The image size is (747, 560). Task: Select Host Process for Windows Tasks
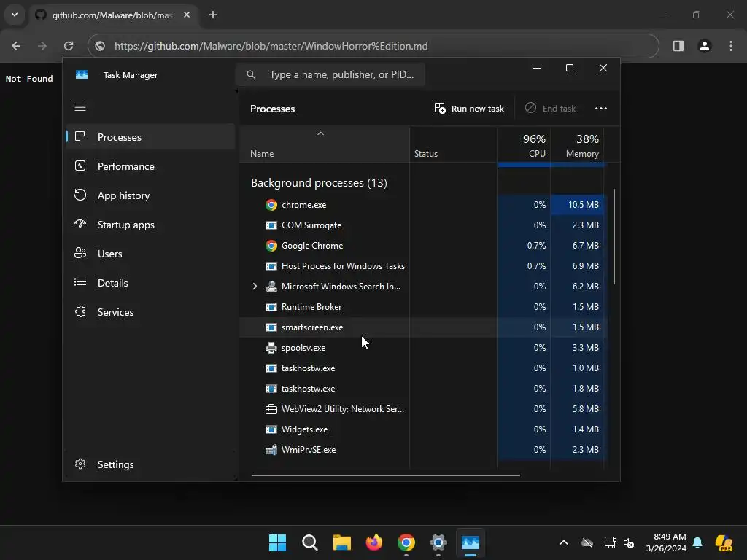(x=422, y=265)
